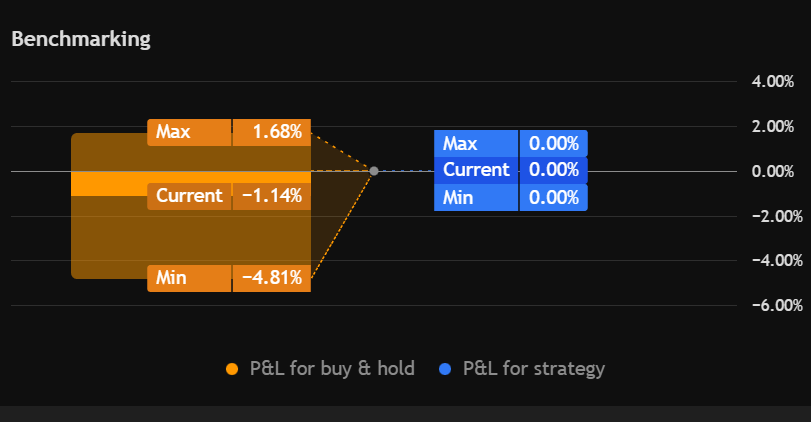
Task: Select the blue Min label tag
Action: pos(475,197)
